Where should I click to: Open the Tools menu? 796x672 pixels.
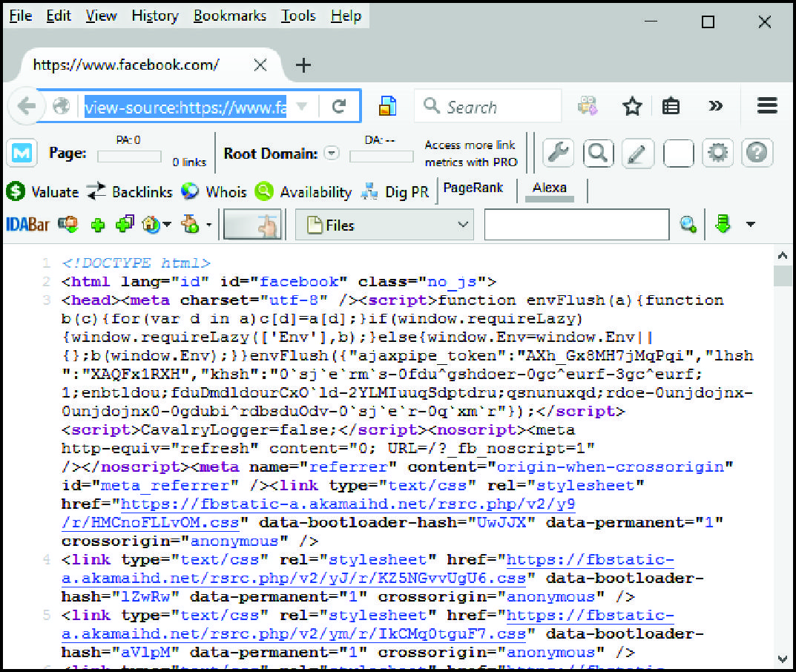tap(298, 16)
